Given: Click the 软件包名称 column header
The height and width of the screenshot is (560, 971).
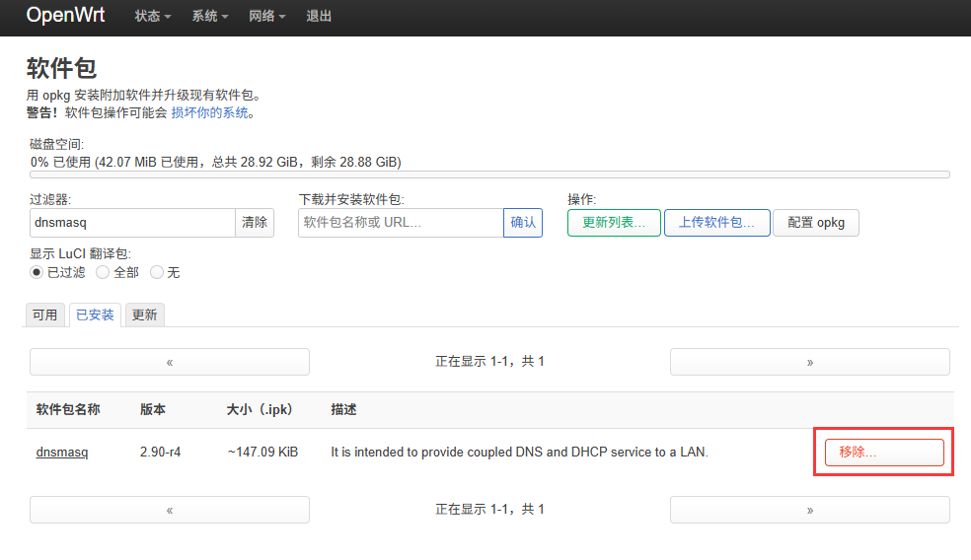Looking at the screenshot, I should click(x=68, y=409).
